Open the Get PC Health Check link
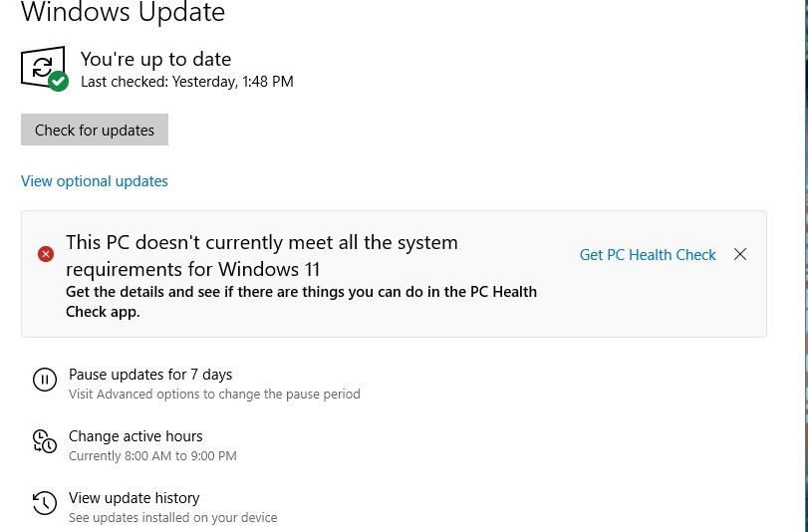 tap(648, 255)
